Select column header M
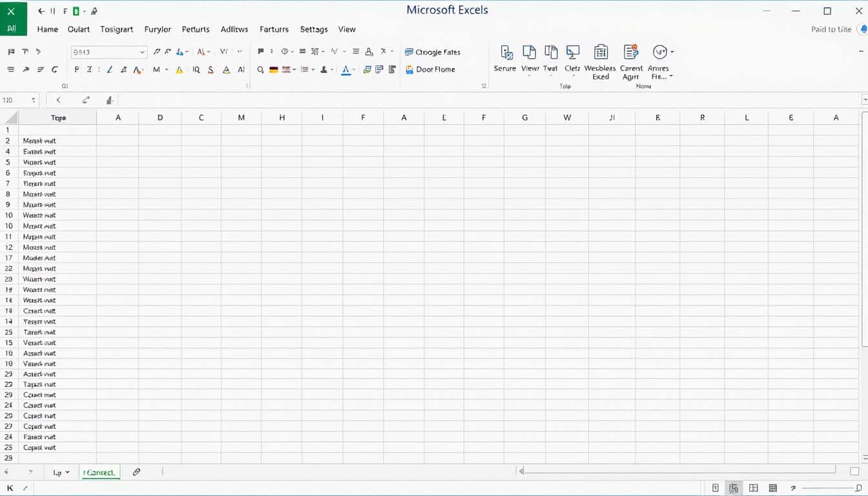This screenshot has height=496, width=868. click(x=241, y=118)
